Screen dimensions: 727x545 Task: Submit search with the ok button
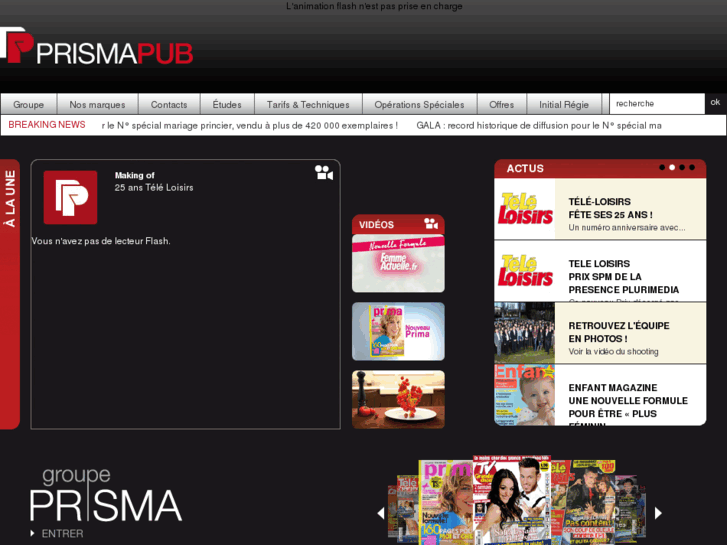(715, 103)
